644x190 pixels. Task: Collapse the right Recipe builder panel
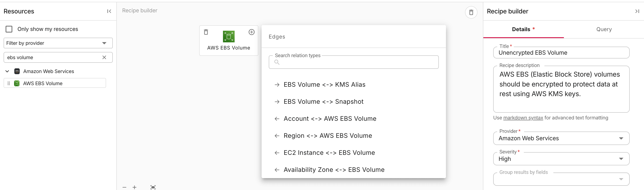[637, 11]
